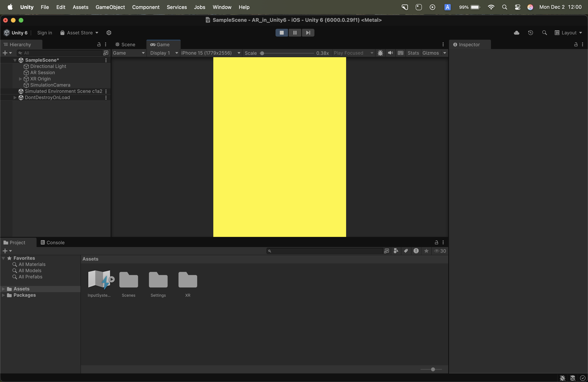Step forward one frame
The image size is (588, 382).
[308, 33]
